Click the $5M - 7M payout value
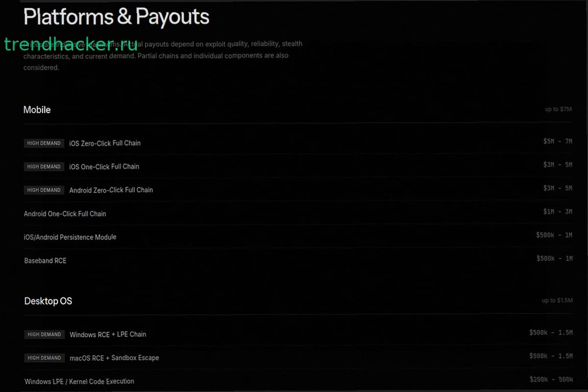Screen dimensions: 588x392 tap(558, 141)
